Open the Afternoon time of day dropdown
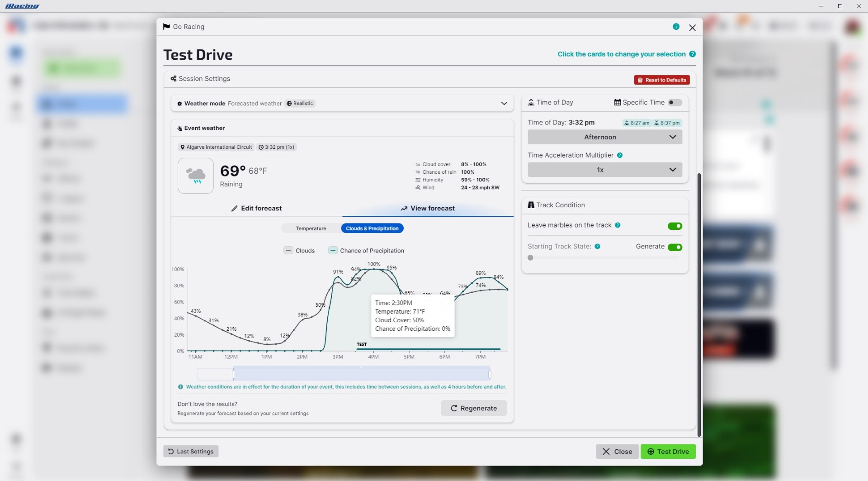This screenshot has width=868, height=481. pos(604,137)
